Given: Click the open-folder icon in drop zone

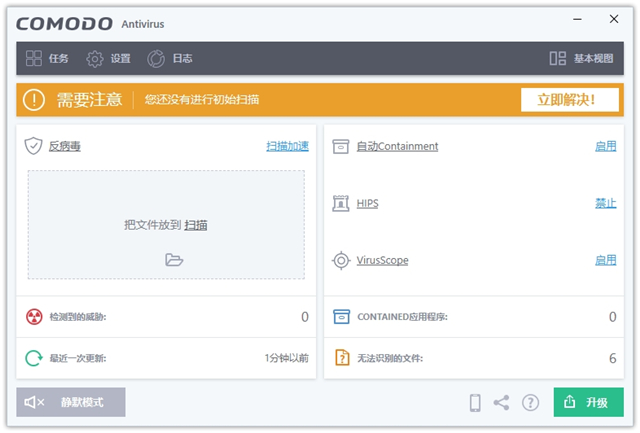Looking at the screenshot, I should click(174, 260).
